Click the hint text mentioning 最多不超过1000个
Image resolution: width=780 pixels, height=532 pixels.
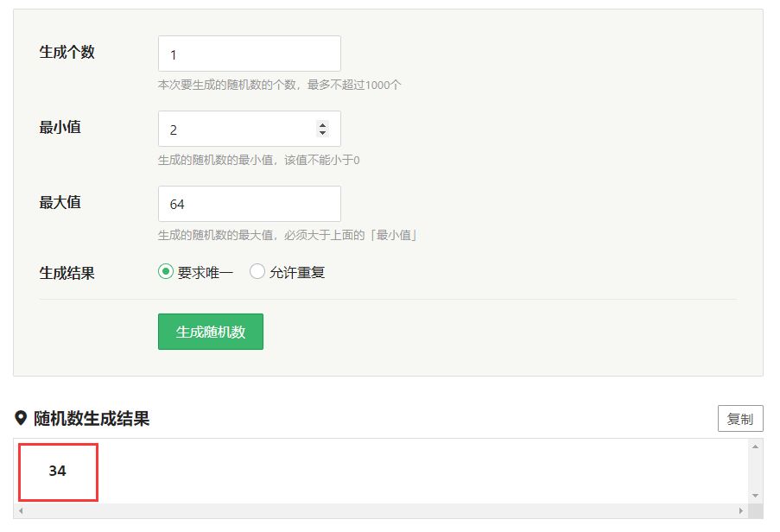click(280, 85)
